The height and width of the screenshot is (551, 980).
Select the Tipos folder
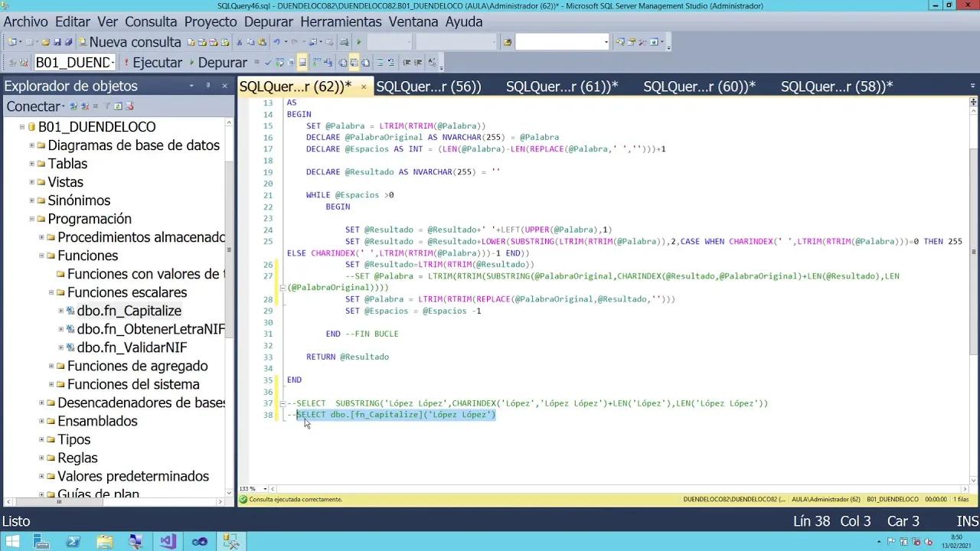click(73, 439)
